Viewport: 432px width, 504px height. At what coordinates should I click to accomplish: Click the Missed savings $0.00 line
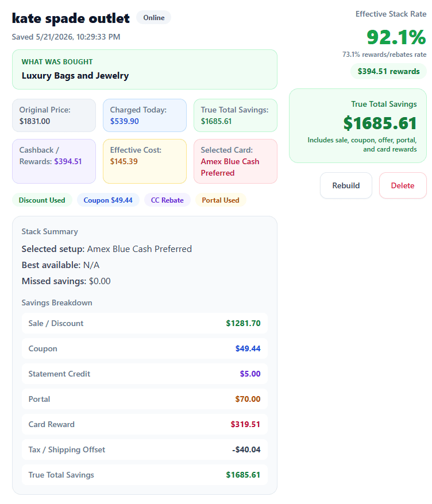click(x=66, y=281)
